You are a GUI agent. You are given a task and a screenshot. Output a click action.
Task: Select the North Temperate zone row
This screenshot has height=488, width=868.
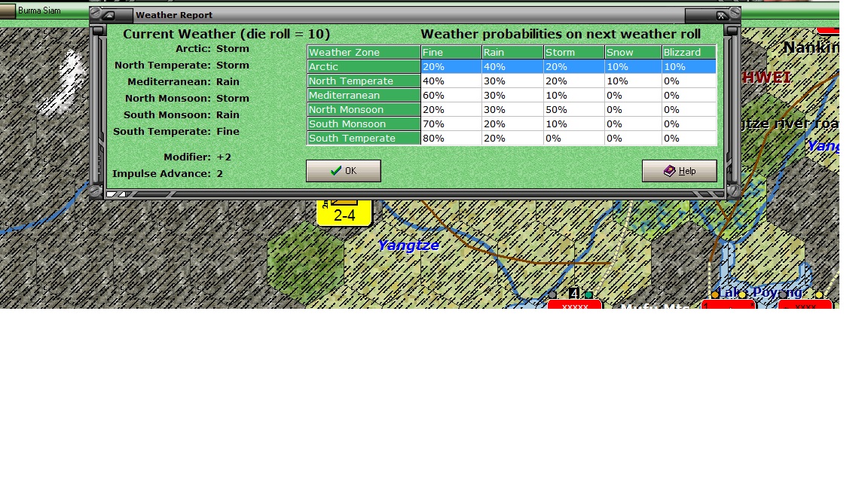click(512, 81)
